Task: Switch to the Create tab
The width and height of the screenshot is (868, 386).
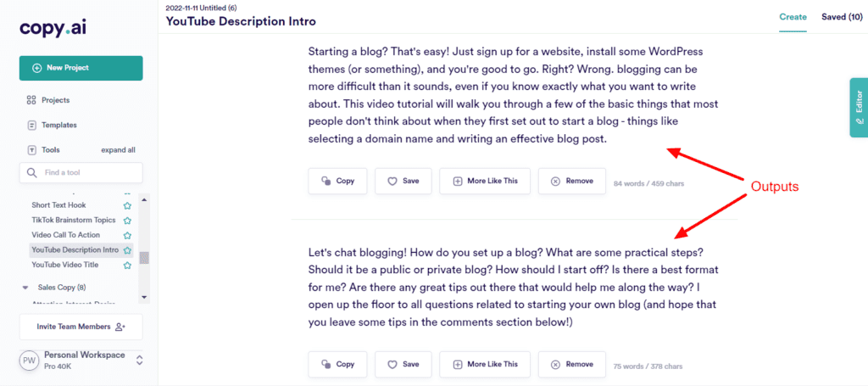Action: (793, 17)
